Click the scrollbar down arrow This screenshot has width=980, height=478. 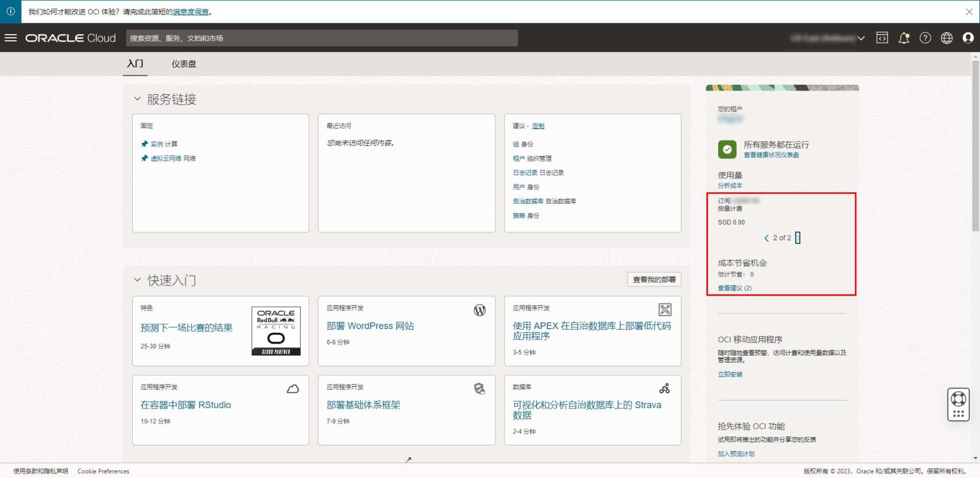click(975, 458)
